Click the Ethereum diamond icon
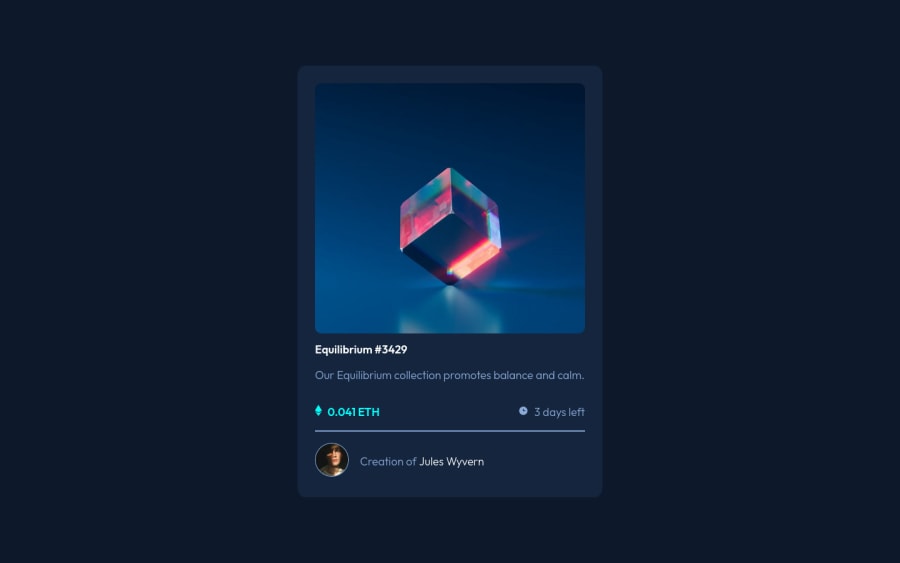The height and width of the screenshot is (563, 900). click(x=319, y=410)
